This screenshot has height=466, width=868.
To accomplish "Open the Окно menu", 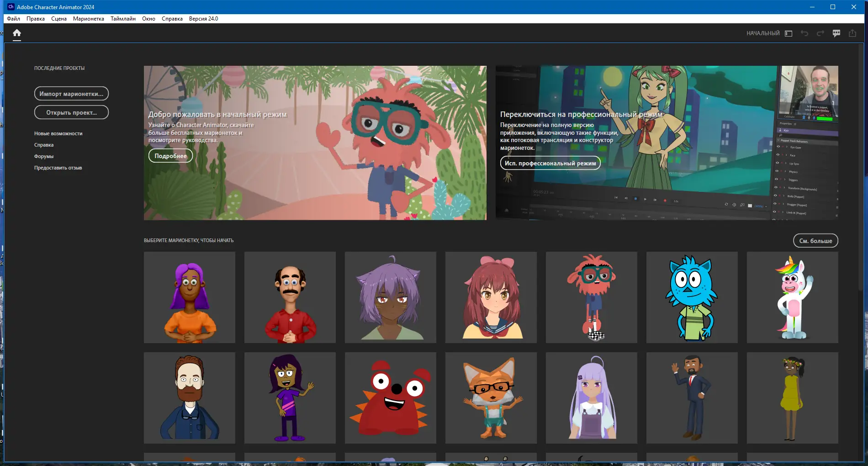I will pyautogui.click(x=148, y=18).
